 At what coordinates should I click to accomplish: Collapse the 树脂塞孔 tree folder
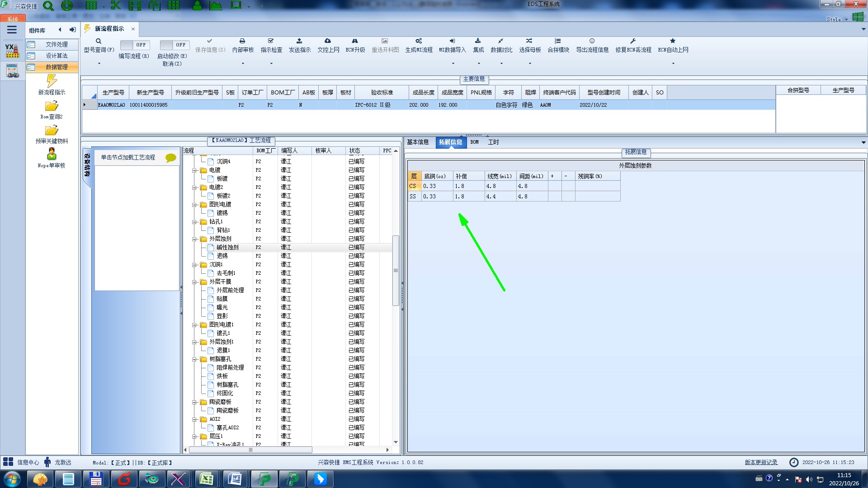[x=194, y=359]
